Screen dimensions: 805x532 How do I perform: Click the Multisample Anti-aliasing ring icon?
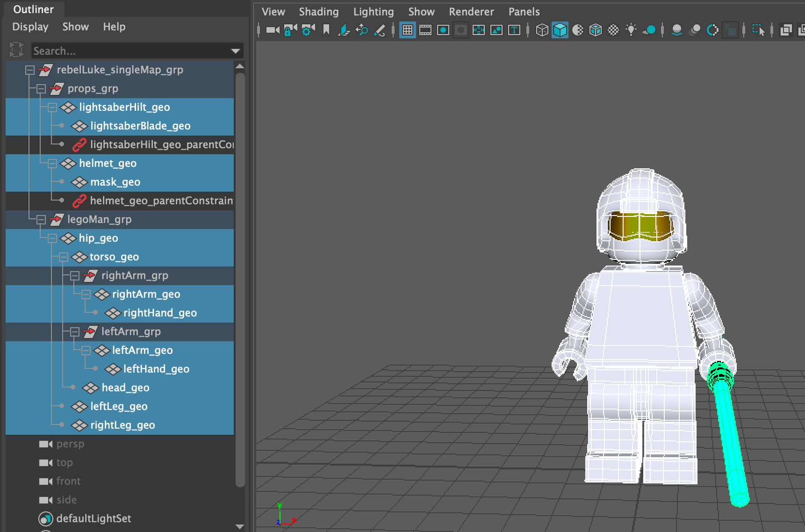point(712,30)
